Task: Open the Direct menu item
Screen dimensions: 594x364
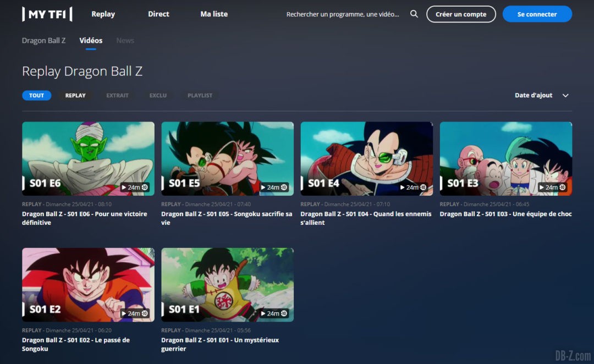Action: click(158, 14)
